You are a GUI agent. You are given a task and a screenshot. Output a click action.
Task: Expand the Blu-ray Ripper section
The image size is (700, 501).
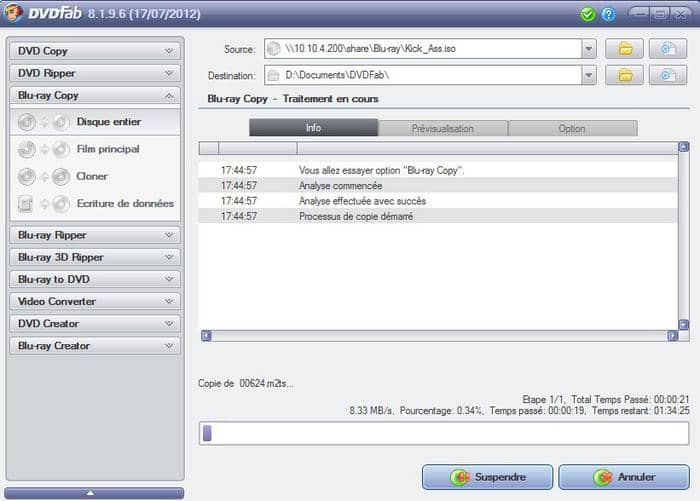[x=95, y=235]
